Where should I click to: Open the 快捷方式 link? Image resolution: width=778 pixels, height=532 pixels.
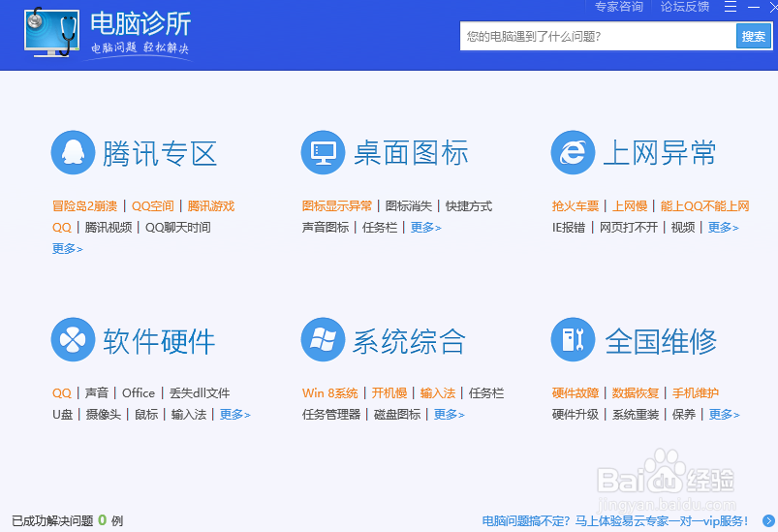469,206
